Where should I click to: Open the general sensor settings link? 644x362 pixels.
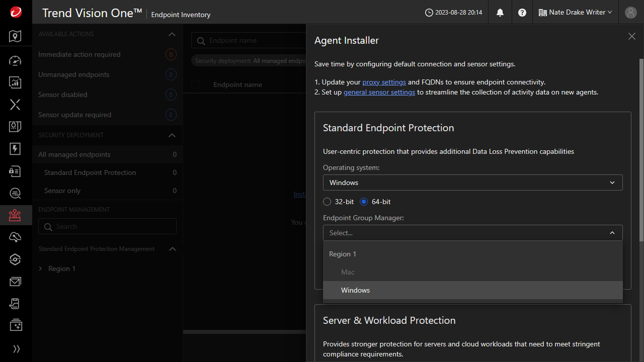pos(379,92)
